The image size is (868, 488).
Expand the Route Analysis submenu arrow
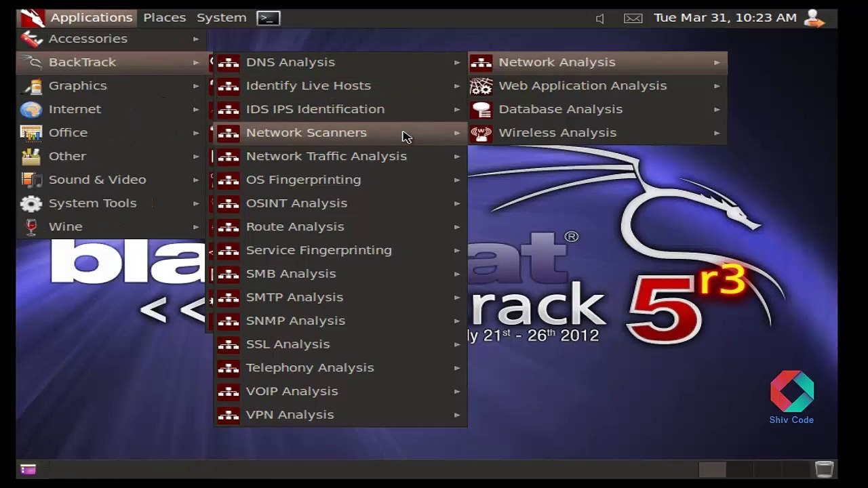(x=457, y=227)
